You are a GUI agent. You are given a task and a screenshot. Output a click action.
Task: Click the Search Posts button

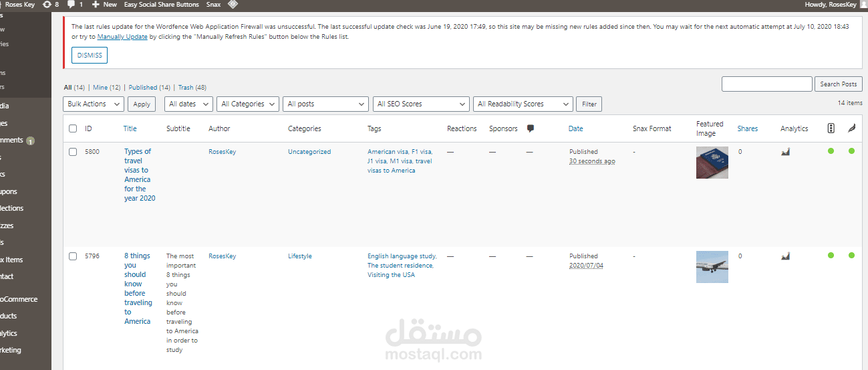[839, 84]
